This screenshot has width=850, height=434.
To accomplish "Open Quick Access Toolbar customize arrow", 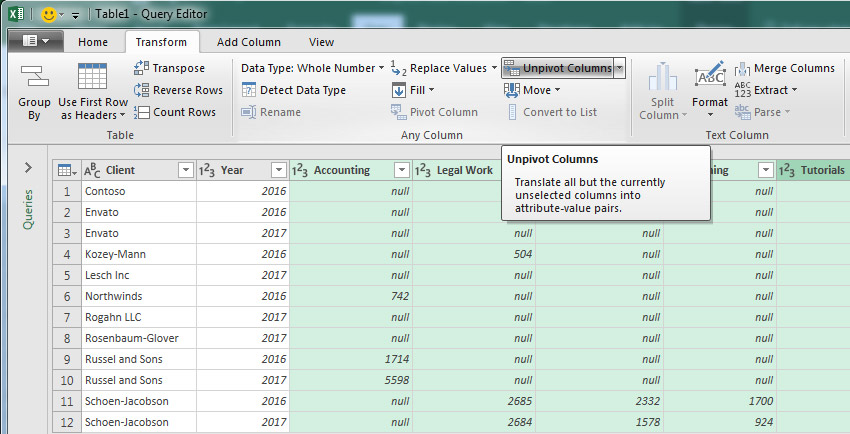I will (x=75, y=15).
